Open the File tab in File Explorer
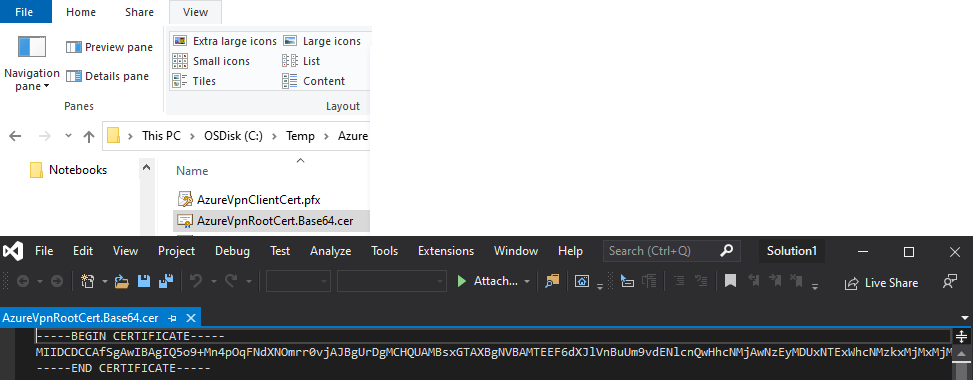 (x=24, y=11)
